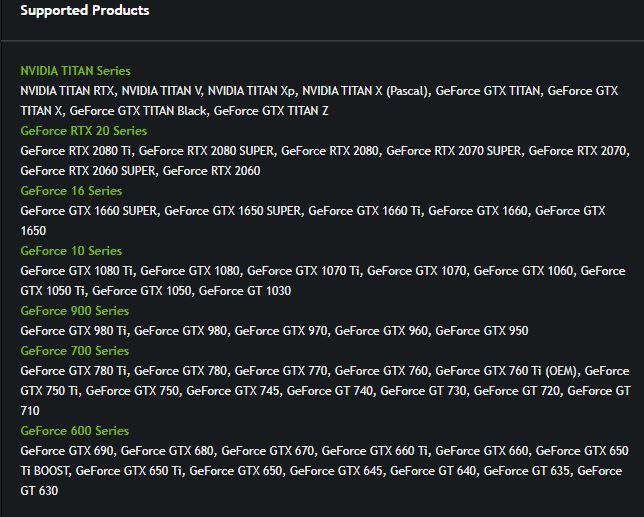Image resolution: width=644 pixels, height=517 pixels.
Task: Select "GeForce GTX 780 Ti" entry
Action: tap(74, 371)
